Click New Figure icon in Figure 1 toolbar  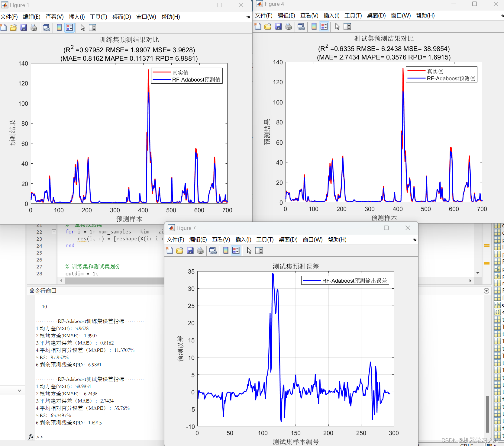[x=3, y=28]
